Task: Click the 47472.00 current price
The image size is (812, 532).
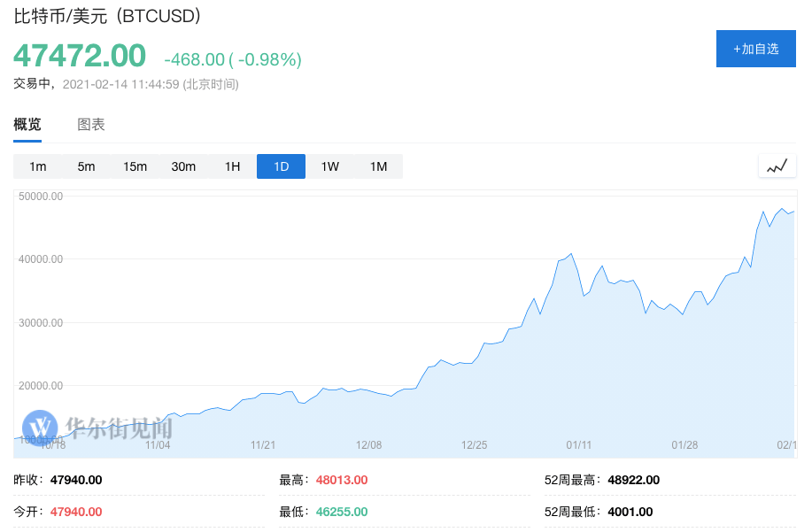Action: coord(80,56)
